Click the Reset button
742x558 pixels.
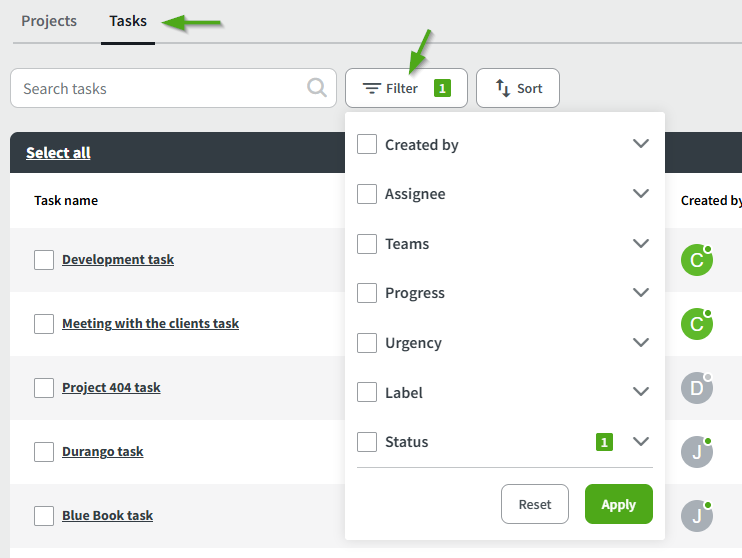pos(535,504)
